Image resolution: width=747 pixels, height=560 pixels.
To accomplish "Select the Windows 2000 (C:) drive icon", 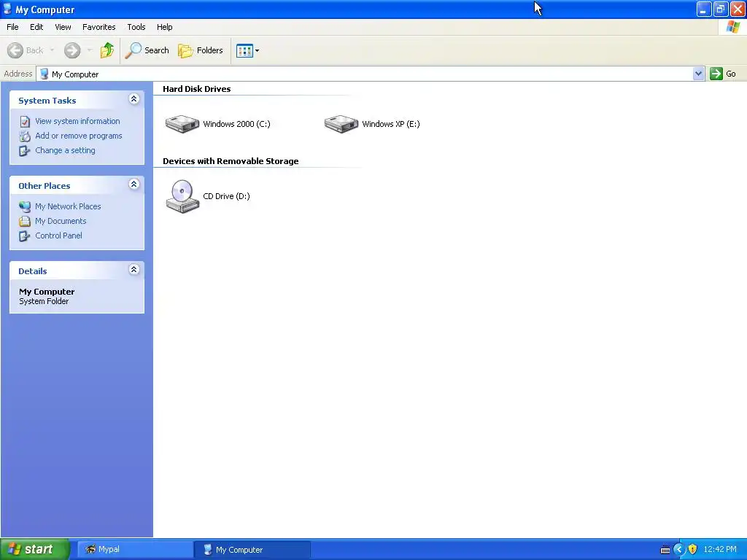I will click(x=182, y=124).
